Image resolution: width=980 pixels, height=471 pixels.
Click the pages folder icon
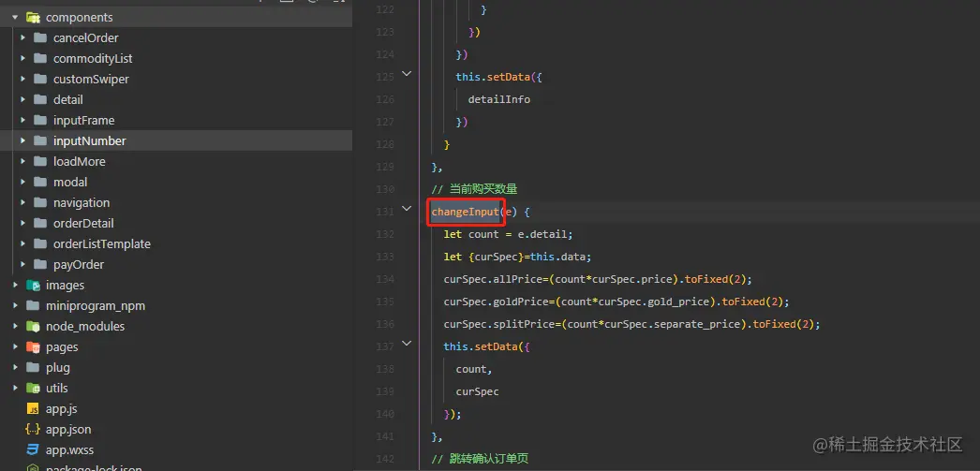[x=33, y=347]
